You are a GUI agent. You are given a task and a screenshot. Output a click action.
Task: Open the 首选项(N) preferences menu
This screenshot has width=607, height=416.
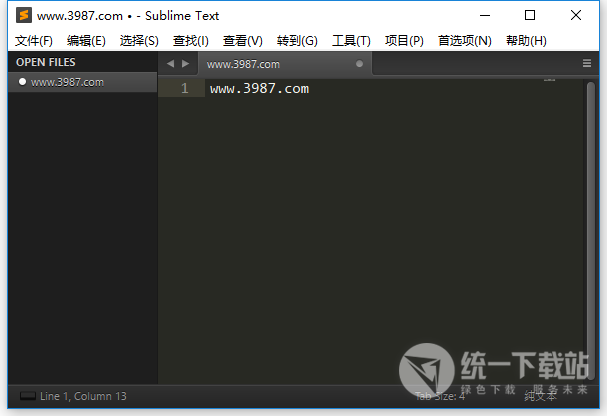pyautogui.click(x=465, y=41)
